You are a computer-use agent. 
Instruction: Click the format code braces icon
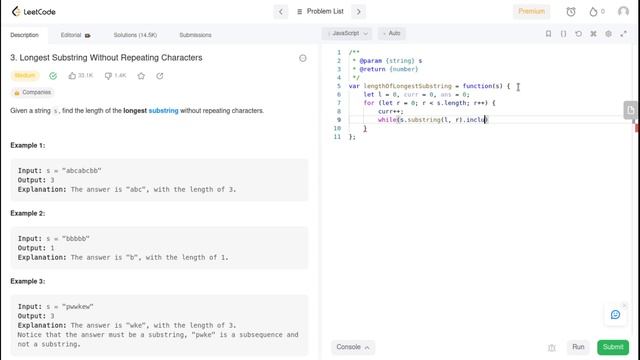[x=563, y=34]
